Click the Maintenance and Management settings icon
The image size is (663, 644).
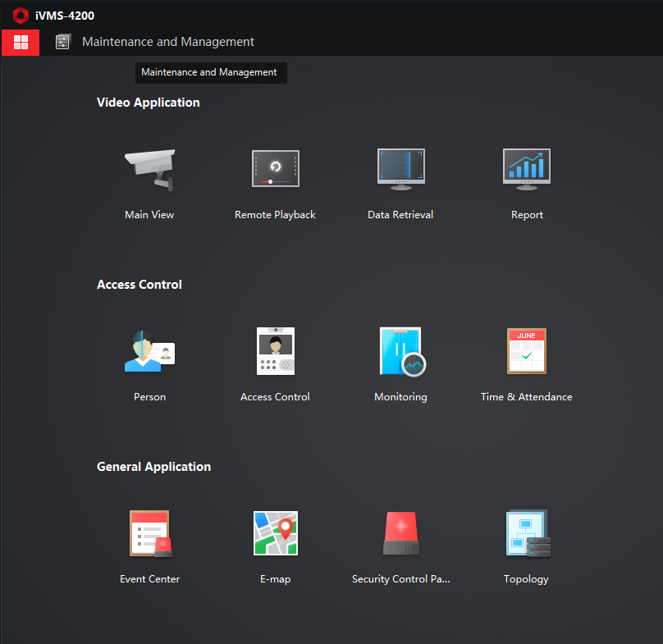click(62, 42)
